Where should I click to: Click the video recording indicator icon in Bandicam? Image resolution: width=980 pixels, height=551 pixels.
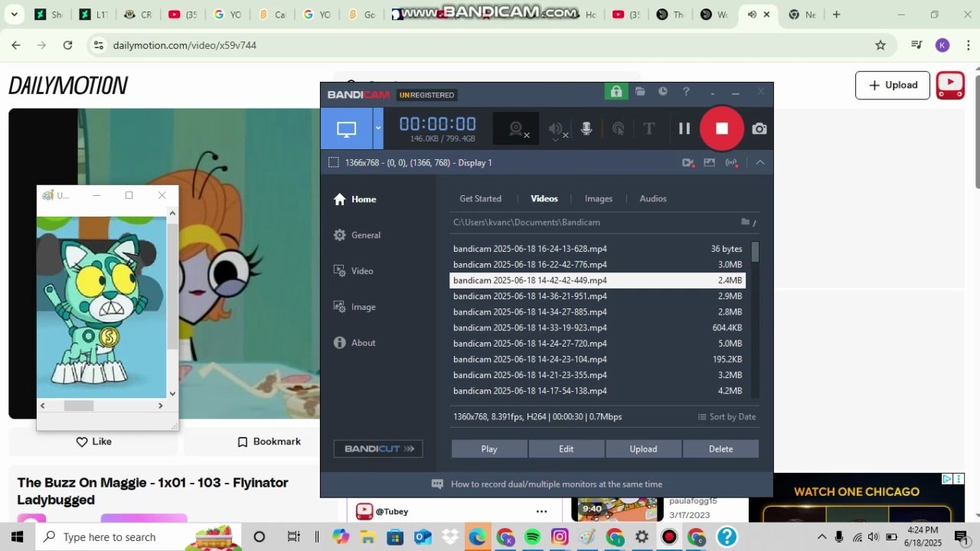tap(688, 162)
